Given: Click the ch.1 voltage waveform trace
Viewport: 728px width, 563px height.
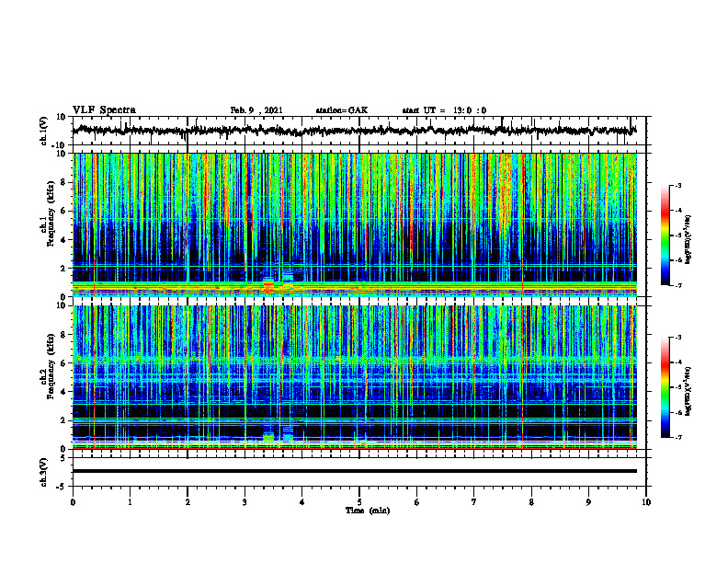Looking at the screenshot, I should point(354,131).
